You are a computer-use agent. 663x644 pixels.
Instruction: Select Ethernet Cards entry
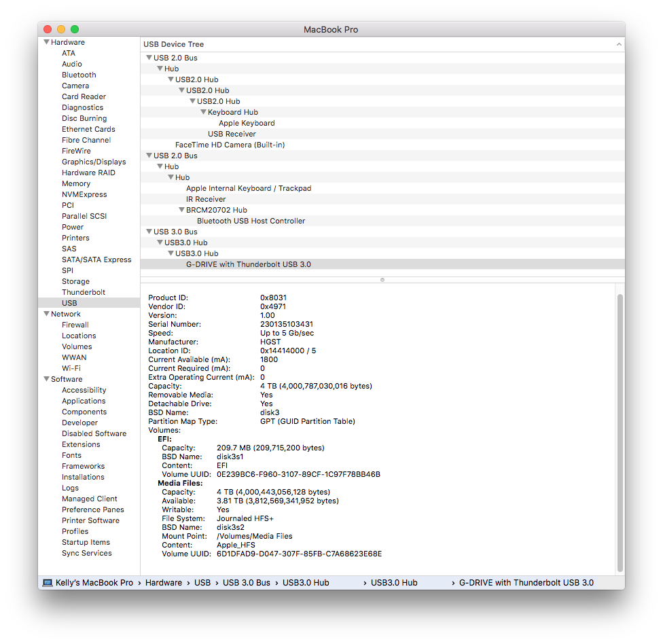(88, 129)
